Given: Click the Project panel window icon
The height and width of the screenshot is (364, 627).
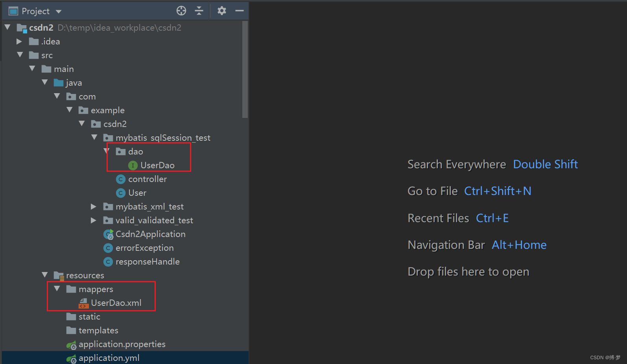Looking at the screenshot, I should (13, 11).
